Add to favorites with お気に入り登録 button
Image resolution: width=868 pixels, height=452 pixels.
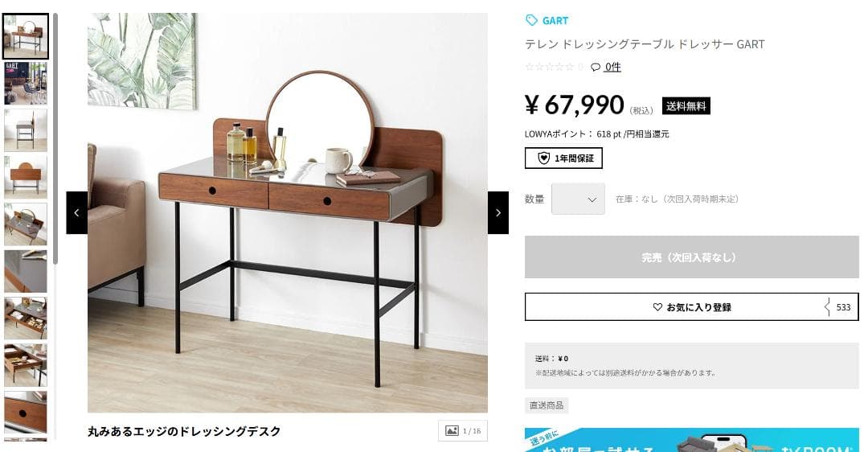tap(691, 307)
